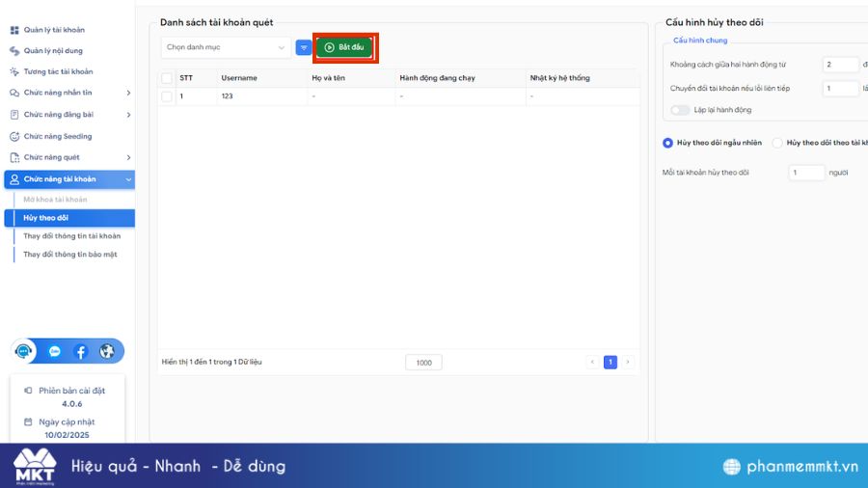Expand the Chức năng quét submenu

[128, 157]
